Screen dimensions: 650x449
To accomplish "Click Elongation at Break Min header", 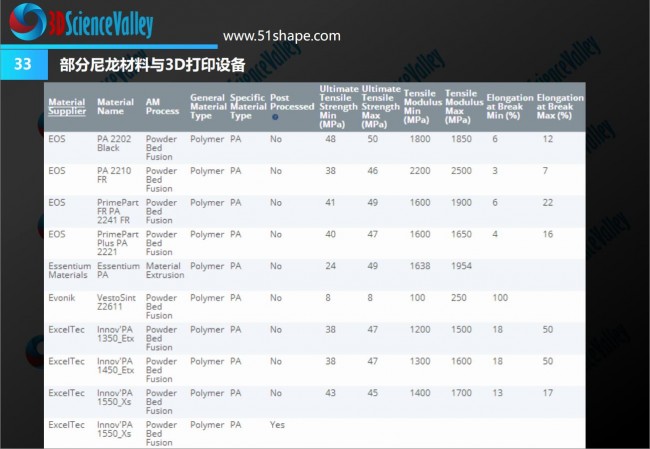I will tap(509, 105).
